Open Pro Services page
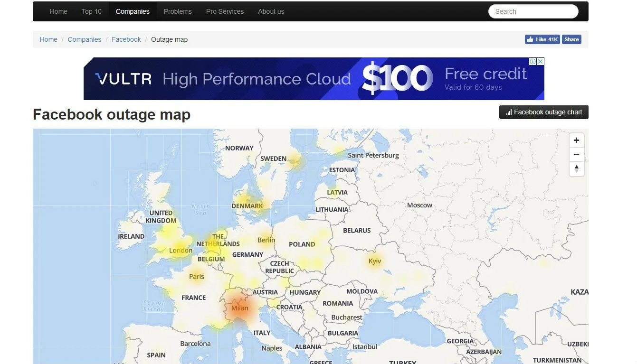The width and height of the screenshot is (637, 364). click(225, 11)
